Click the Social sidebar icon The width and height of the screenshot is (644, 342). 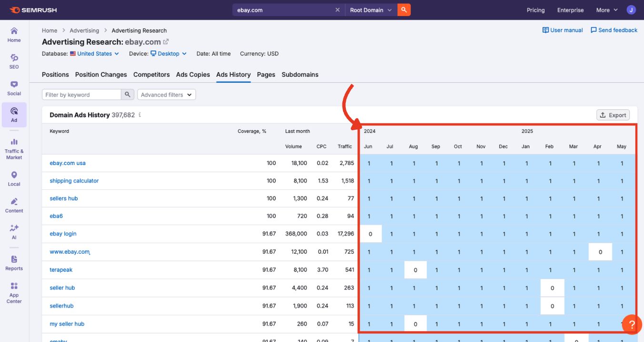pos(14,88)
